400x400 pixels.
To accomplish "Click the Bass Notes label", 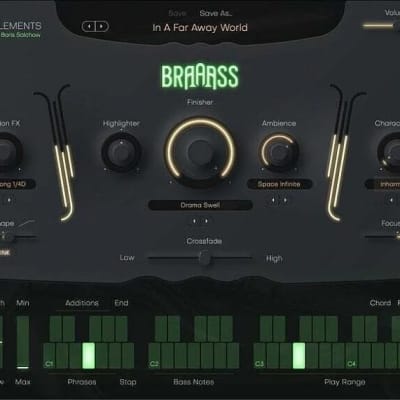I will point(194,382).
